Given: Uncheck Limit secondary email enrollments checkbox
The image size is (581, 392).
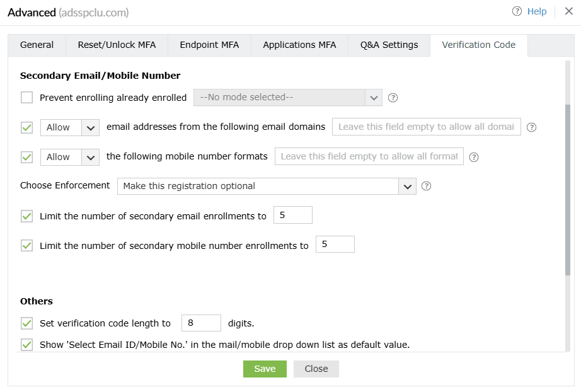Looking at the screenshot, I should click(x=26, y=216).
